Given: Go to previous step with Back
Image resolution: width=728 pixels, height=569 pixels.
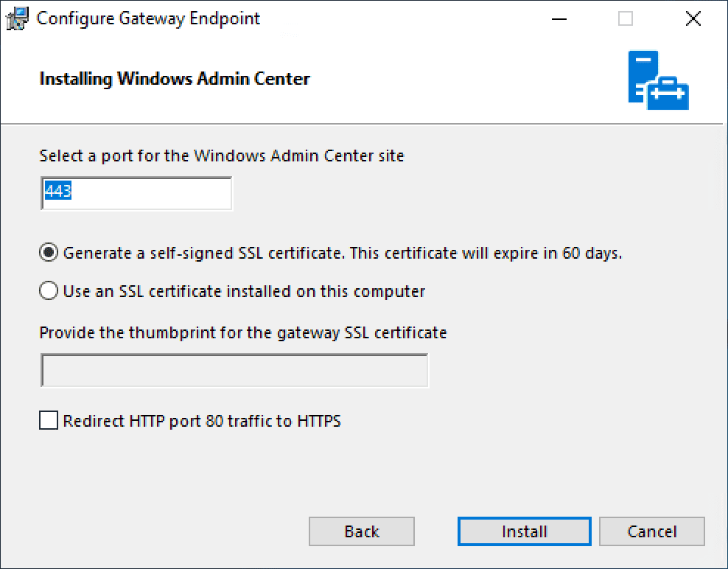Looking at the screenshot, I should 362,531.
